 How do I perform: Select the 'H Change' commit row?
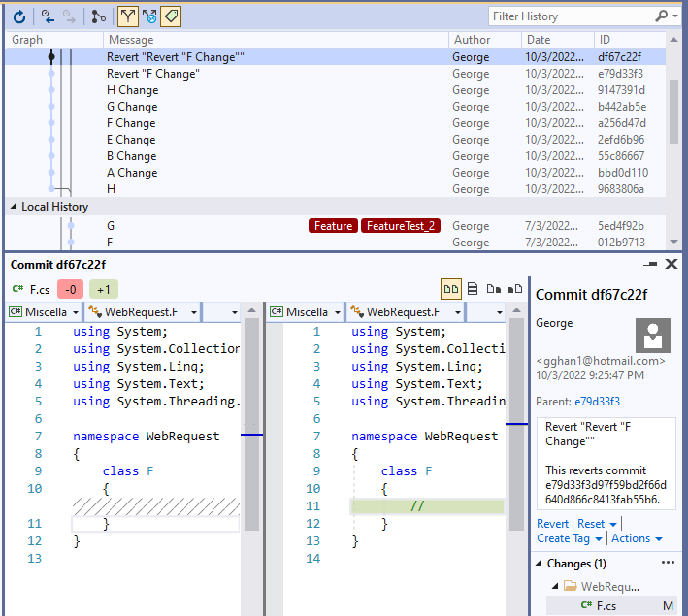[132, 90]
